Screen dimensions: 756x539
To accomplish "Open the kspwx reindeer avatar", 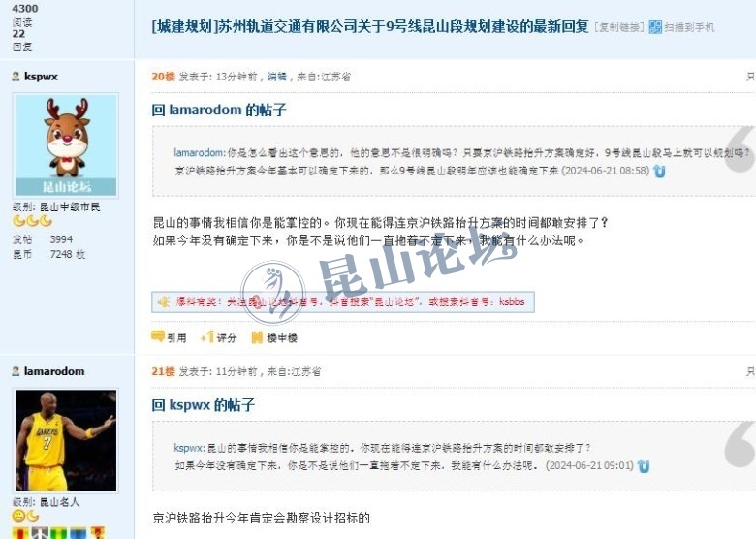I will coord(66,145).
